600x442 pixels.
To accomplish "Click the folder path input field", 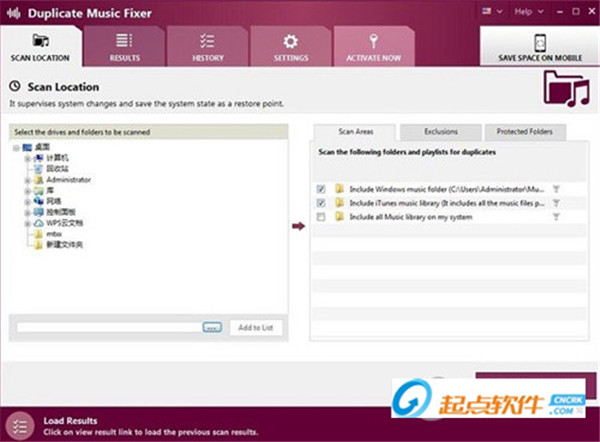I will click(109, 328).
